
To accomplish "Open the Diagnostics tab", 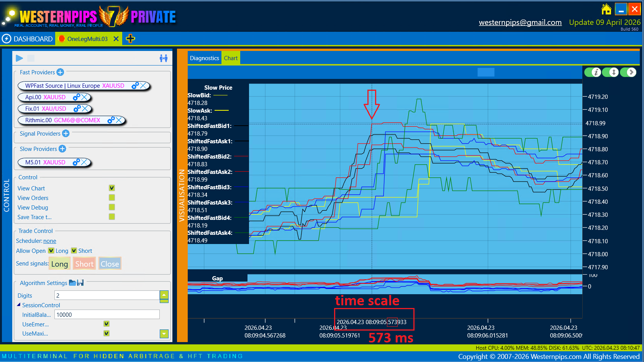I will 205,58.
